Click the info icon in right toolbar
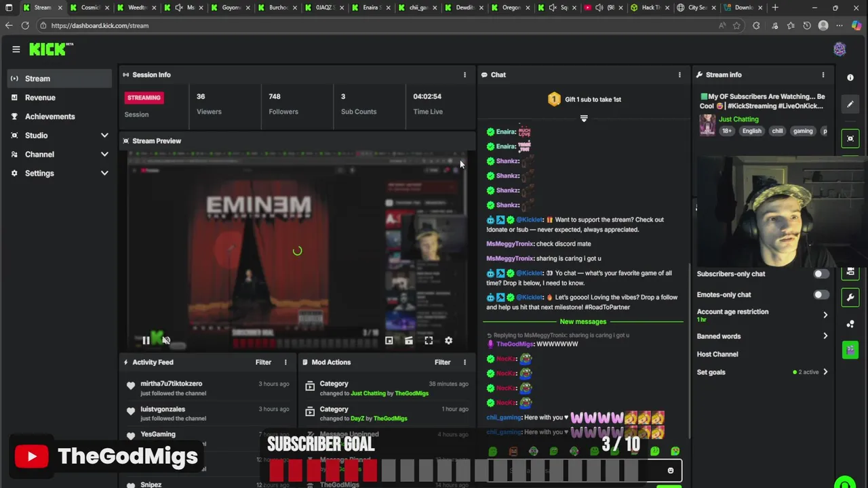 (850, 77)
